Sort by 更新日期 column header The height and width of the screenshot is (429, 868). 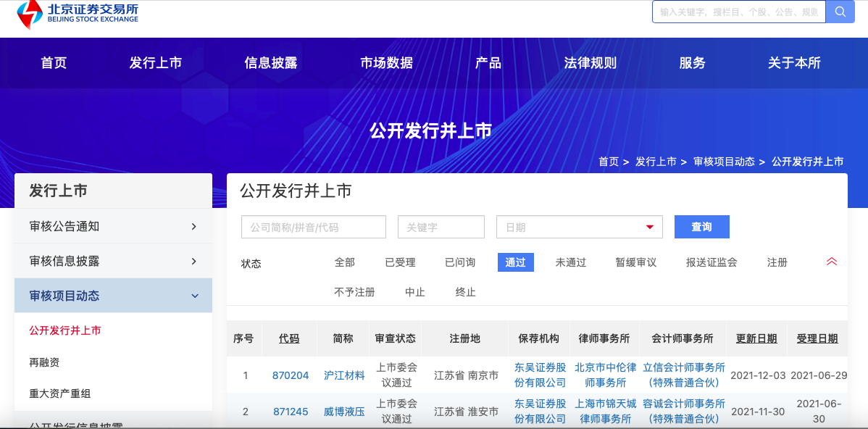point(756,338)
